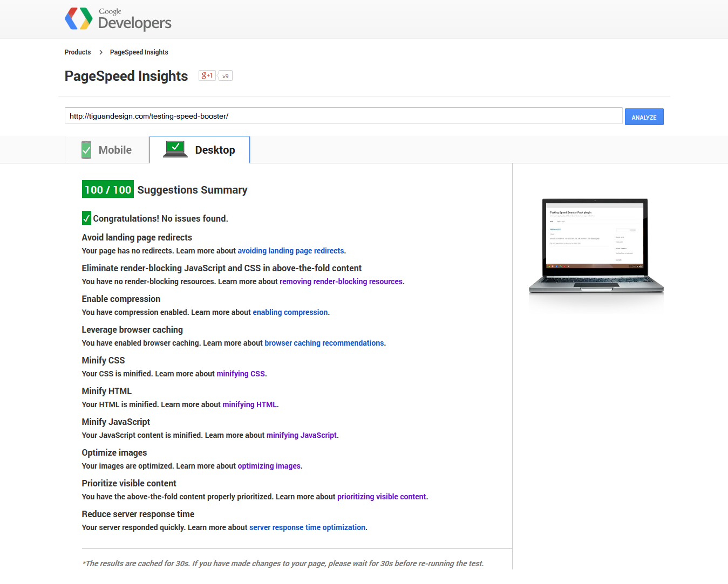Open the optimizing images link

[269, 466]
